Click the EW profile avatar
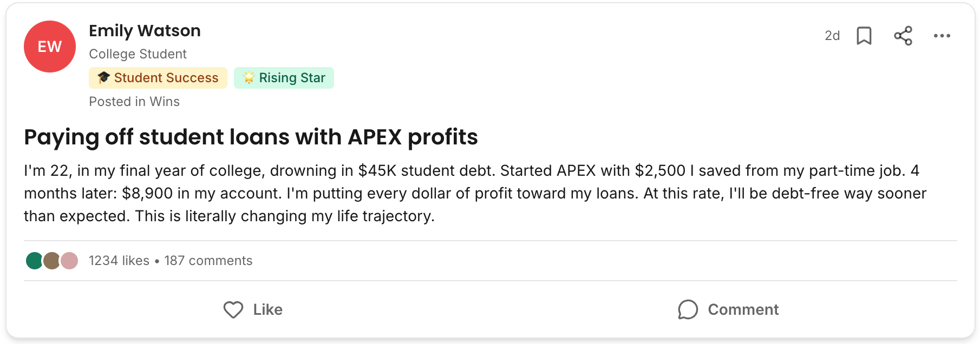This screenshot has width=980, height=344. (50, 47)
